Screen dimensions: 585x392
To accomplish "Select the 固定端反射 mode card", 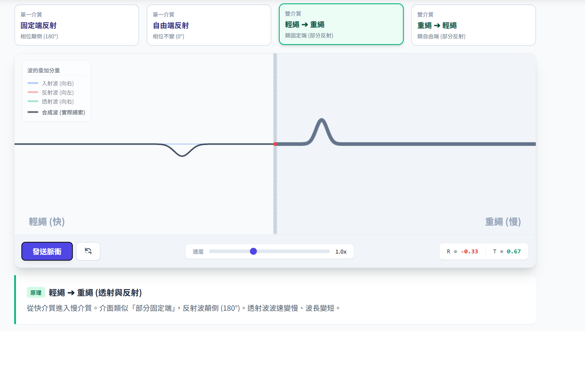I will click(x=76, y=25).
